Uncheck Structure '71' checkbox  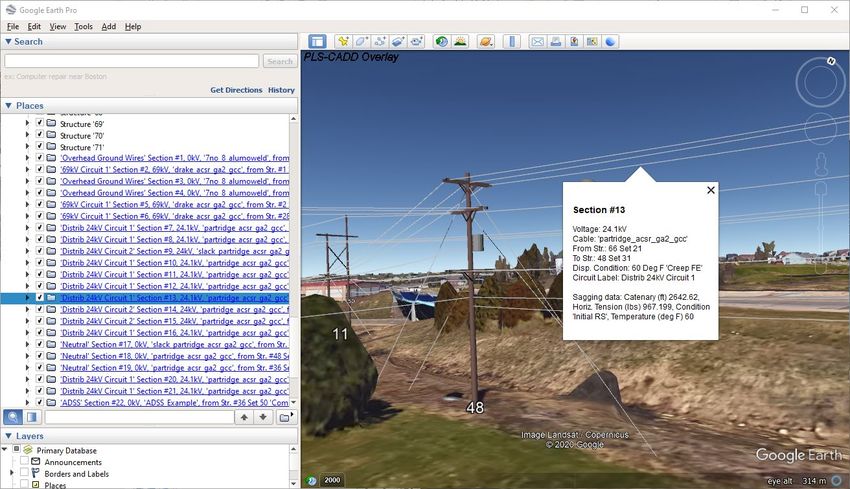40,146
